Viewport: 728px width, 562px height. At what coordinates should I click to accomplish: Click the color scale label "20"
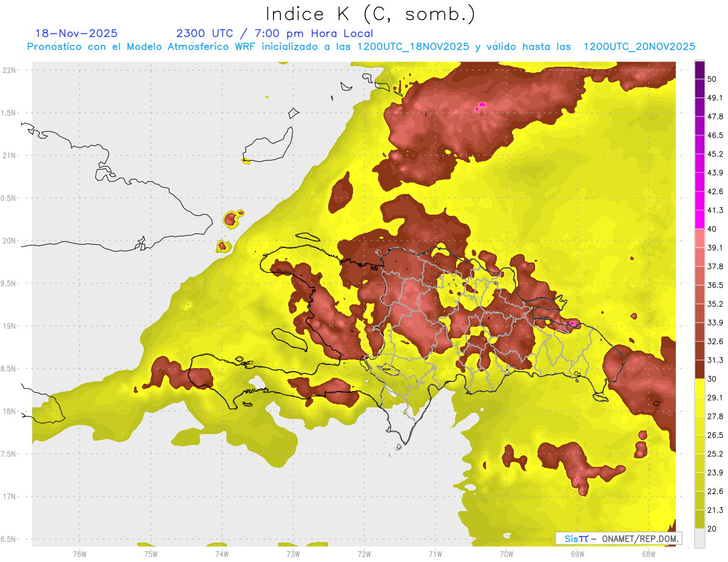(x=712, y=529)
